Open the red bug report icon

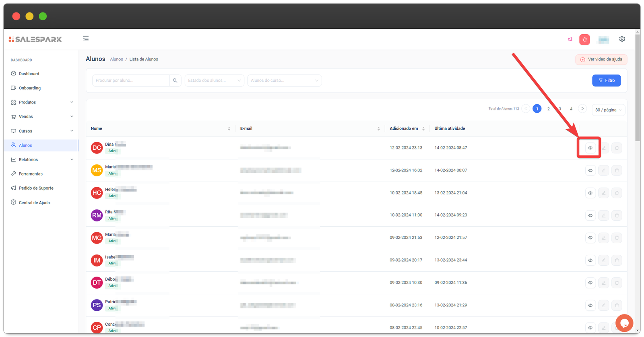pyautogui.click(x=584, y=39)
